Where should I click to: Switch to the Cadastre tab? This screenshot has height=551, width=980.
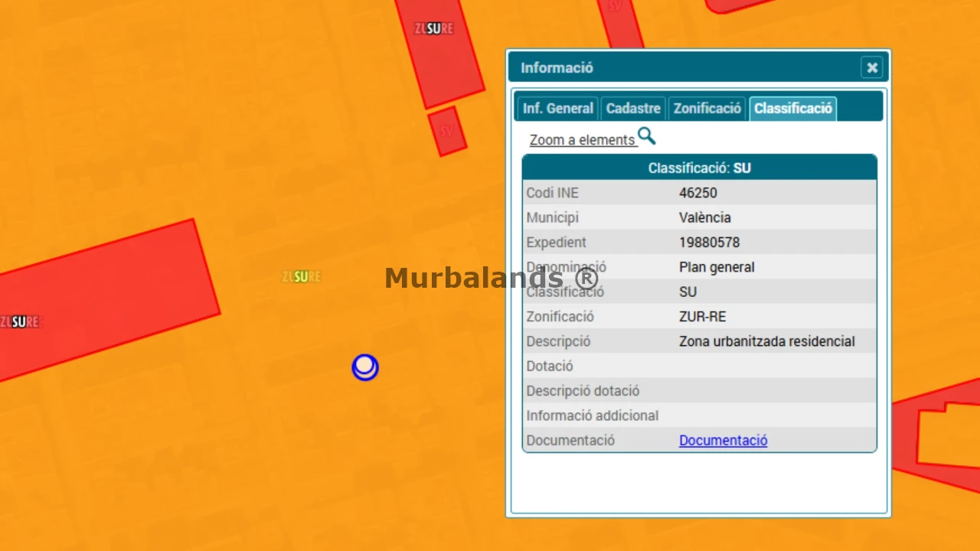(633, 109)
